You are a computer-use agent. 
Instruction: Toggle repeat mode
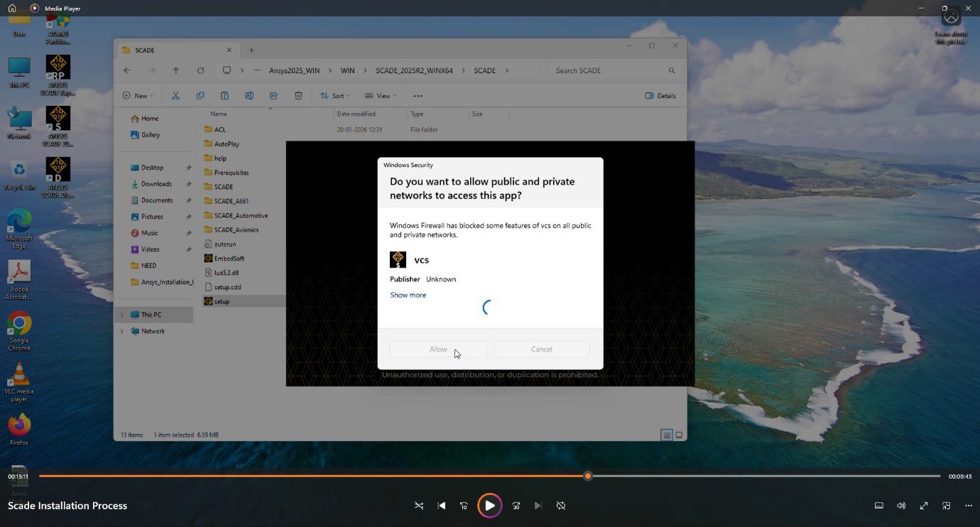(561, 506)
